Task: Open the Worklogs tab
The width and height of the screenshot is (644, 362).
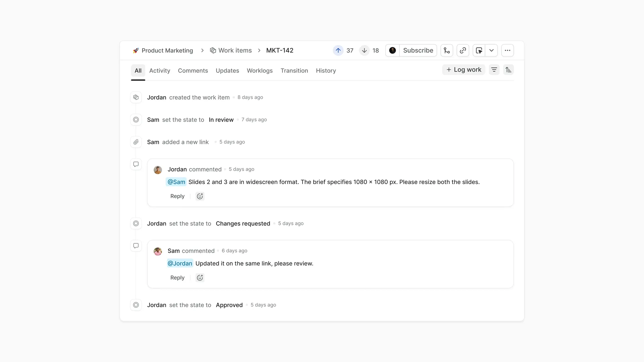Action: (260, 70)
